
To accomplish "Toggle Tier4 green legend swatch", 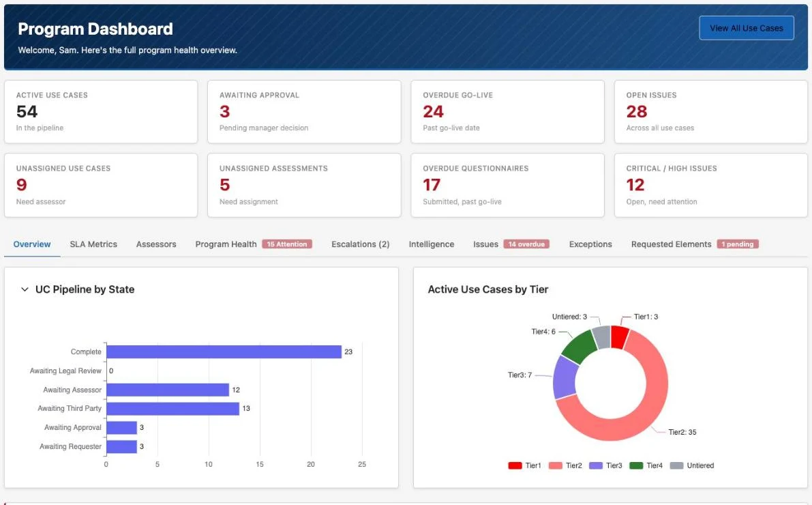I will [636, 465].
